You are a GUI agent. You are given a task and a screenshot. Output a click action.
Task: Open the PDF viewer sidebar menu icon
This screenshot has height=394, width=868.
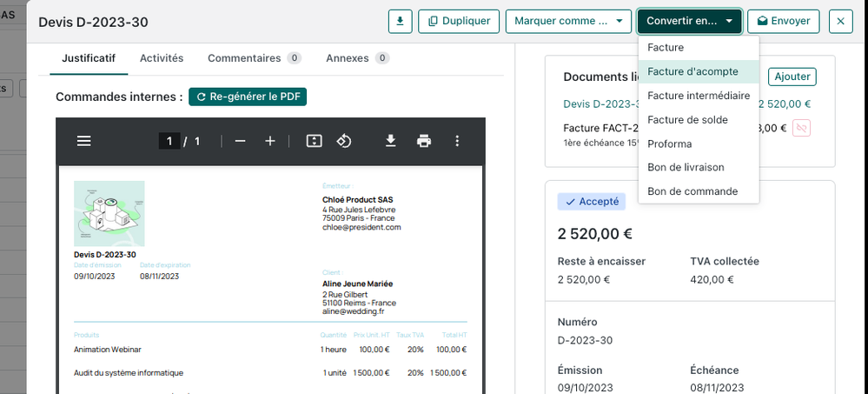(83, 141)
